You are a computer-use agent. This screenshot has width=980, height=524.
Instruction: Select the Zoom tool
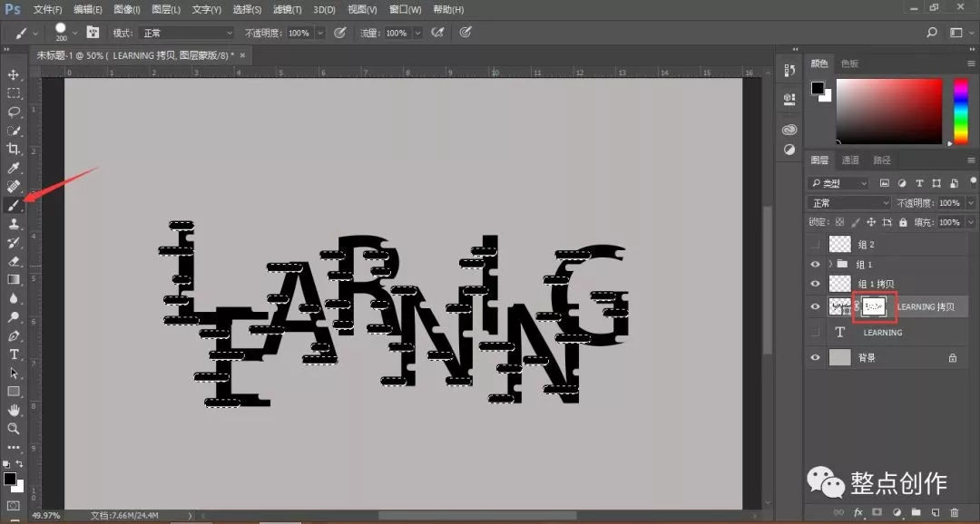pyautogui.click(x=13, y=429)
